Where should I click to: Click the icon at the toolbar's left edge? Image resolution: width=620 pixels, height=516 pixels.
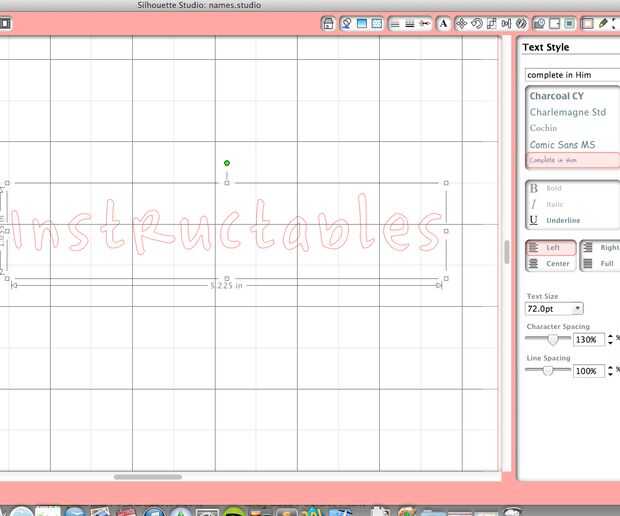point(6,23)
